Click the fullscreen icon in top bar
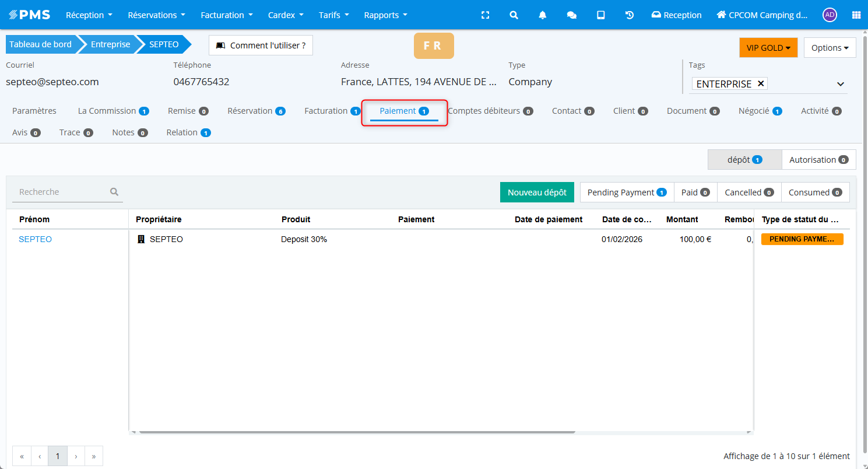 pos(485,15)
